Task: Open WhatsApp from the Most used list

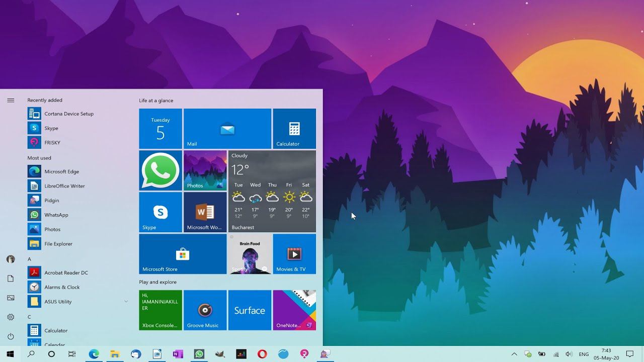Action: point(78,215)
